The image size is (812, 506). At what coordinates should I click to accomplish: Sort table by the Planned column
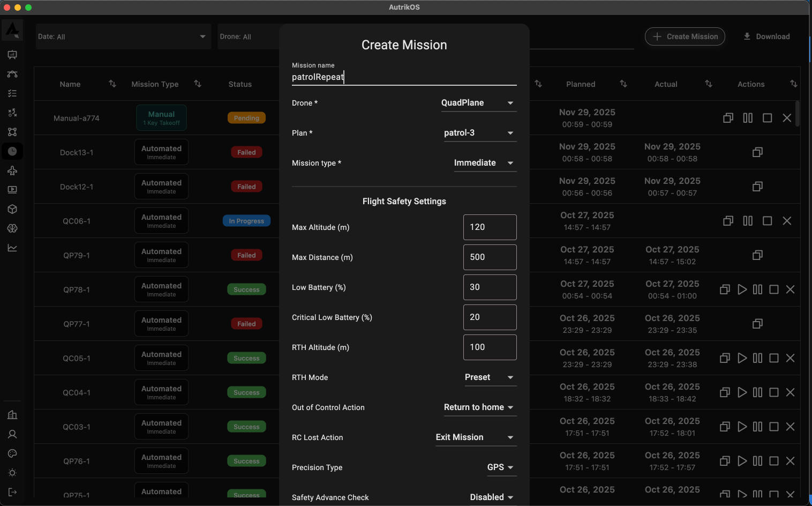[x=623, y=84]
